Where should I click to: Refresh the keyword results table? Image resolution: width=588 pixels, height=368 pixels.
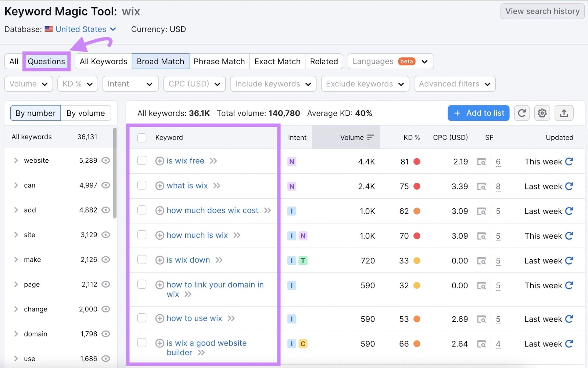[x=521, y=113]
